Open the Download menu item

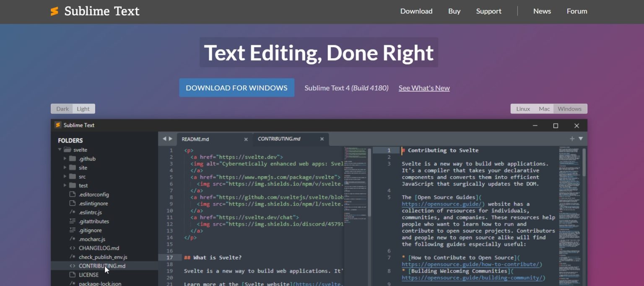(416, 11)
